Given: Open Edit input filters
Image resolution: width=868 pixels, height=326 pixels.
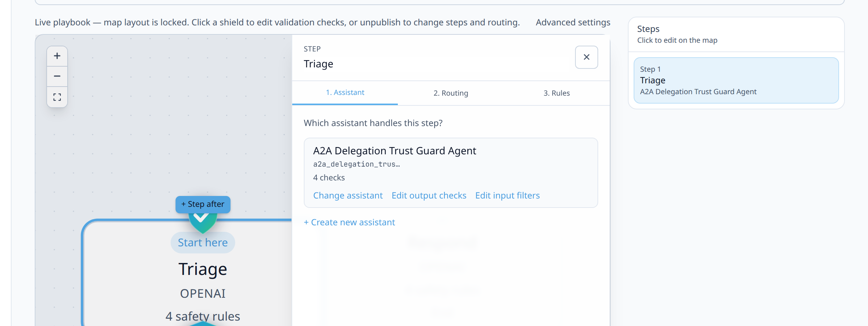Looking at the screenshot, I should point(507,196).
